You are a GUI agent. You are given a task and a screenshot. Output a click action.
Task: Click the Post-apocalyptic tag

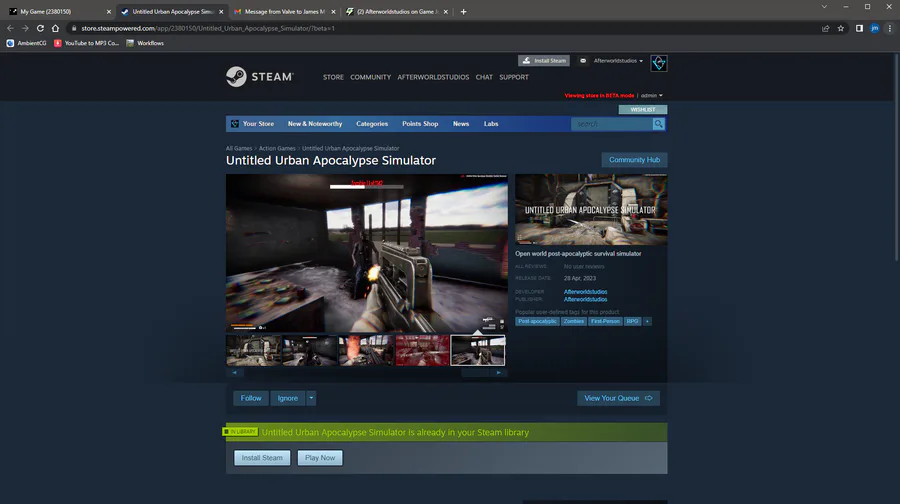coord(537,321)
